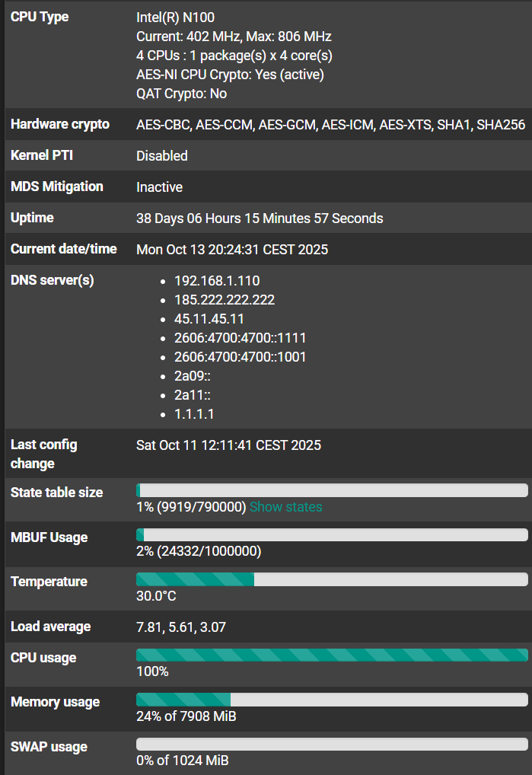This screenshot has height=775, width=532.
Task: Click the CPU usage progress bar
Action: point(331,655)
